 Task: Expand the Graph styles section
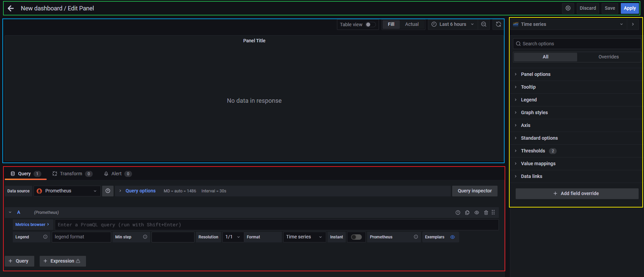coord(534,112)
